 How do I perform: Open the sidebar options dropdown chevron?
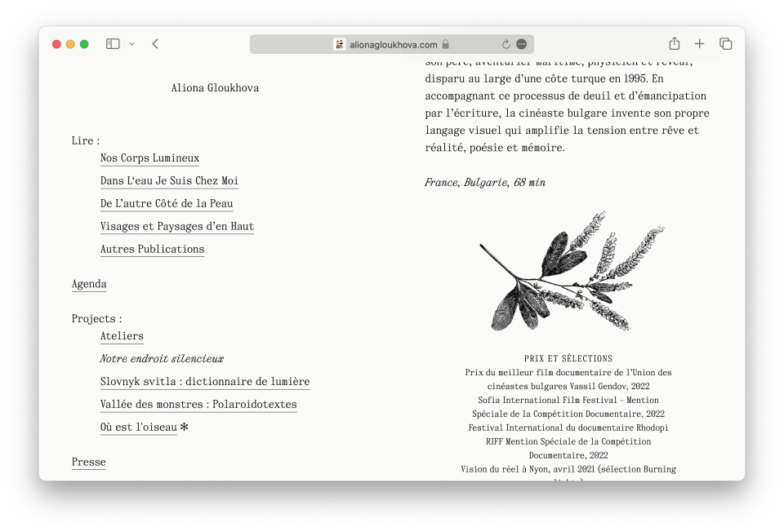[131, 44]
